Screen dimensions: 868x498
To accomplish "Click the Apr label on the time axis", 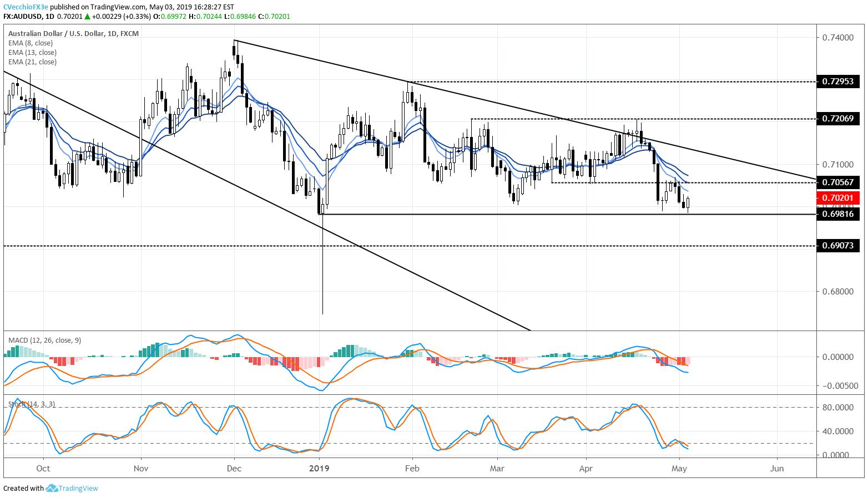I will tap(586, 469).
